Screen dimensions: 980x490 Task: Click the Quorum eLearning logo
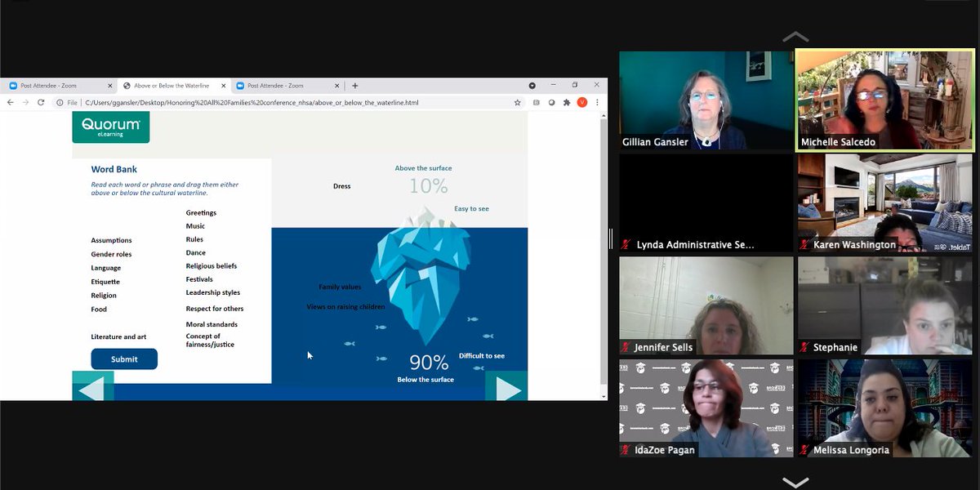coord(111,127)
